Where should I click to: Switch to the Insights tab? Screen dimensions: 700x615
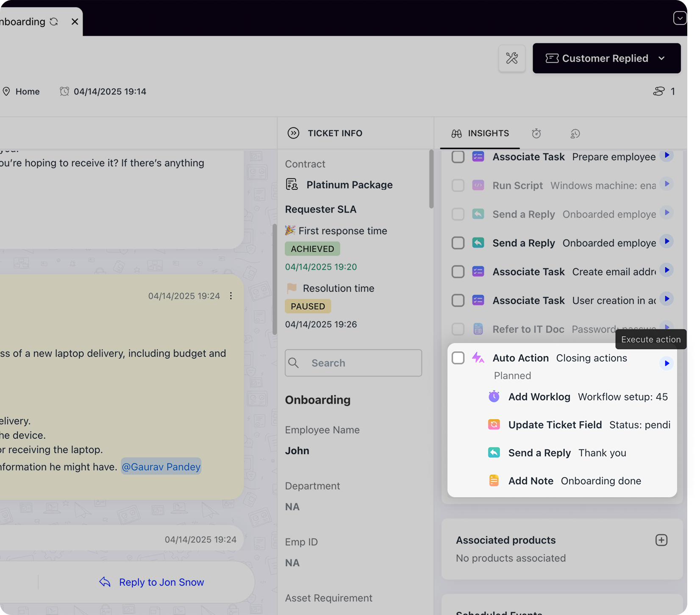[481, 133]
